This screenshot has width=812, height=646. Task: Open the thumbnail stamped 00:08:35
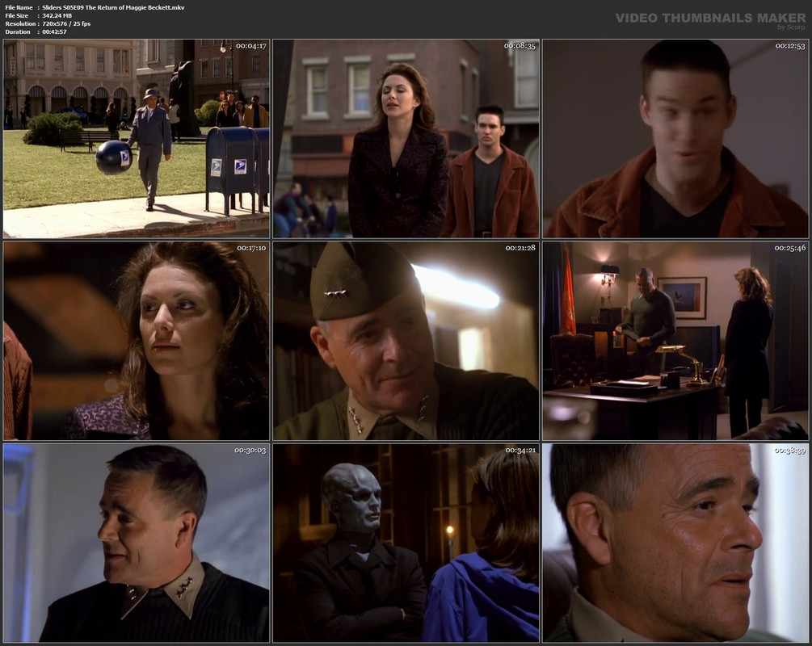pos(406,139)
